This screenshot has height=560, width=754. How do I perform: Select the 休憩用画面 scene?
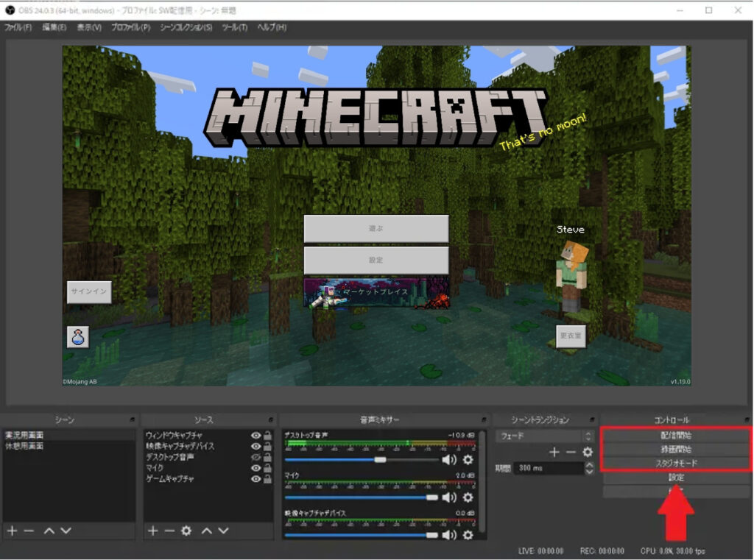click(x=68, y=447)
